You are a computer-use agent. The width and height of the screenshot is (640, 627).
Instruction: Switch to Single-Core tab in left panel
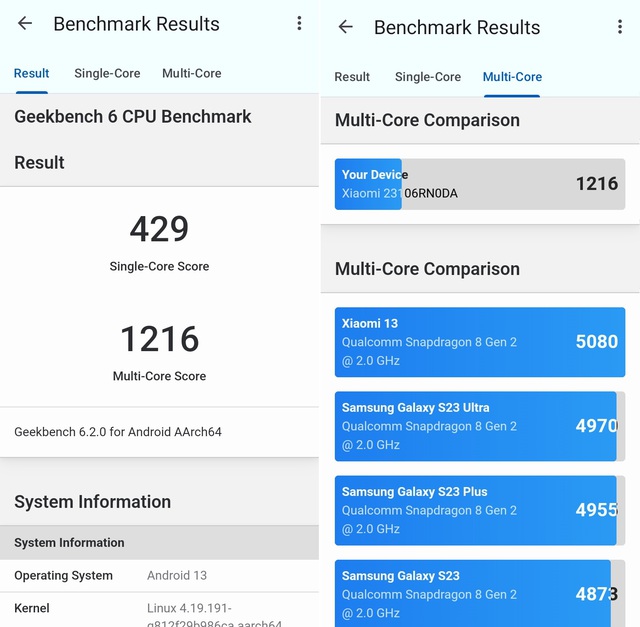click(x=107, y=73)
